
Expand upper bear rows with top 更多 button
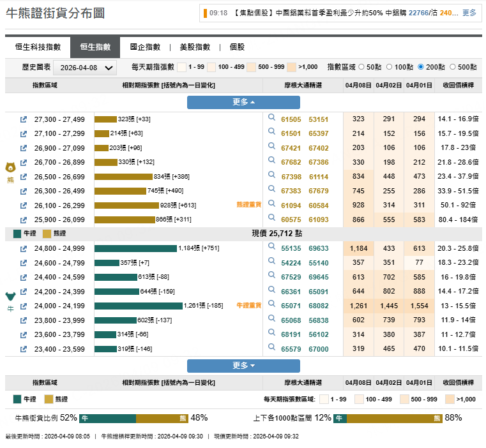[243, 102]
